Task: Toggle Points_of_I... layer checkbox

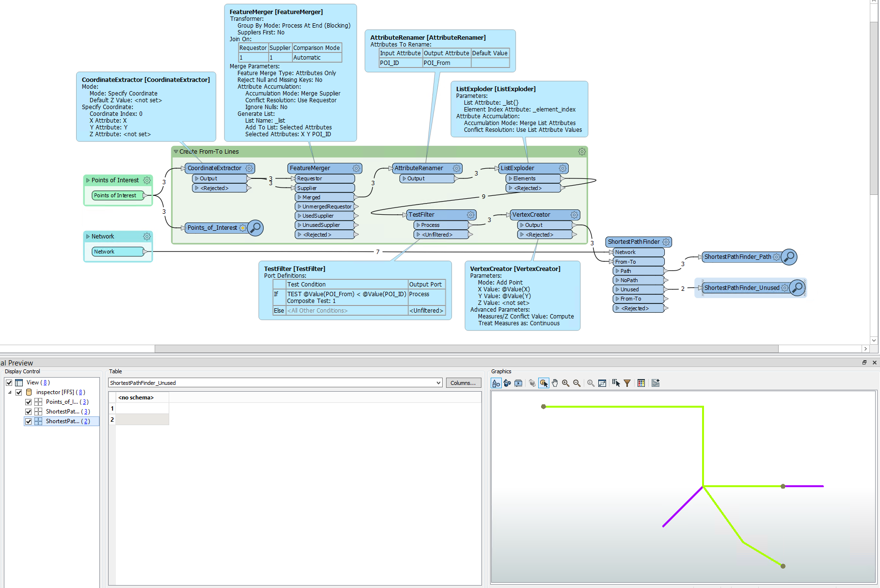Action: tap(29, 402)
